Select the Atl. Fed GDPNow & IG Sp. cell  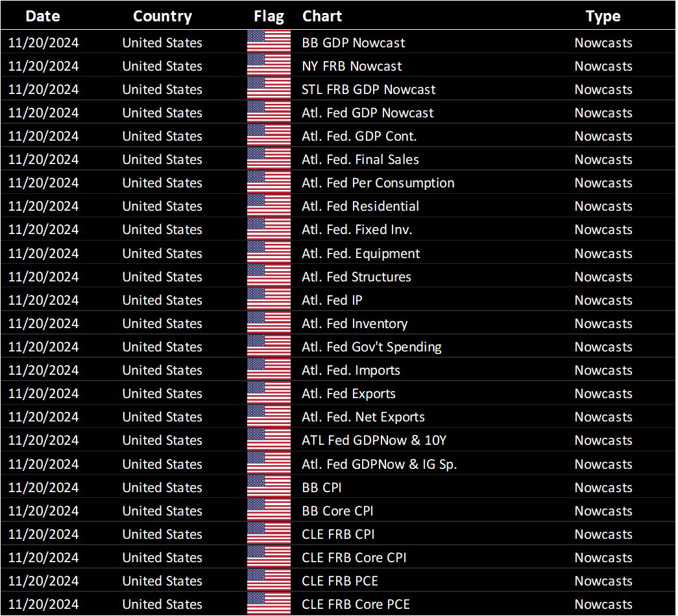379,464
